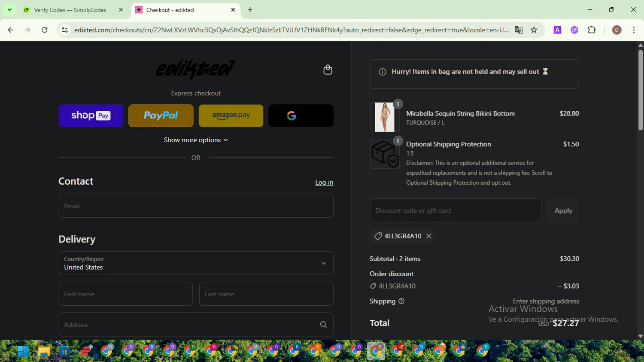644x362 pixels.
Task: Click the 4LL3GR4A10 order discount text
Action: pos(397,286)
